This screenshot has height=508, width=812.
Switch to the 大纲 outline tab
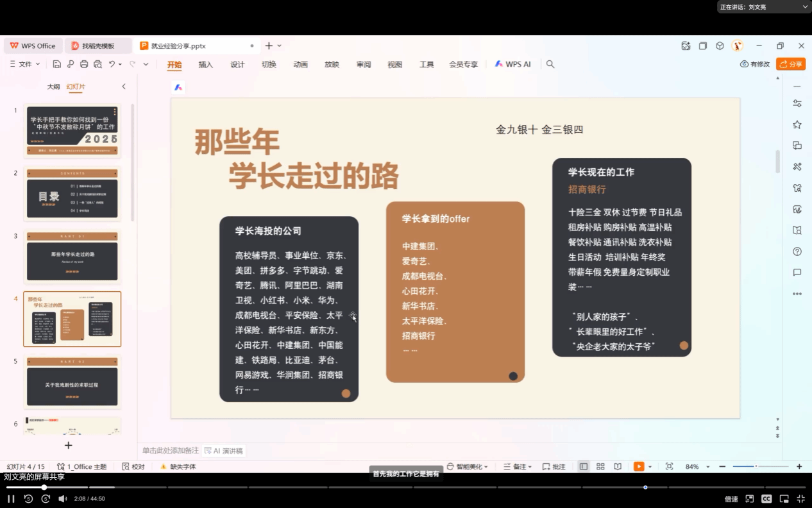point(53,87)
